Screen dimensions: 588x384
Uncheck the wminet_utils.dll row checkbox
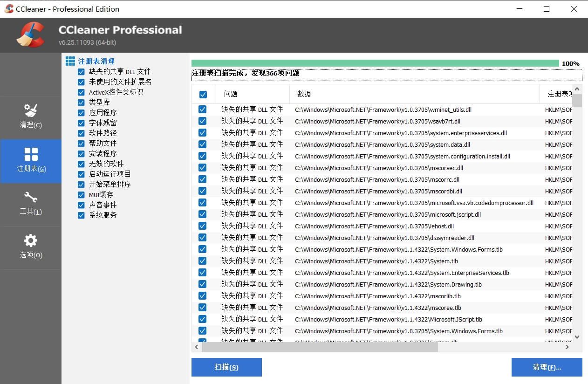coord(203,110)
